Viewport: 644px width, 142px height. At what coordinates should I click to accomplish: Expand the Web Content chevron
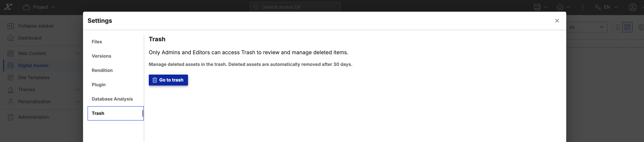[x=78, y=53]
